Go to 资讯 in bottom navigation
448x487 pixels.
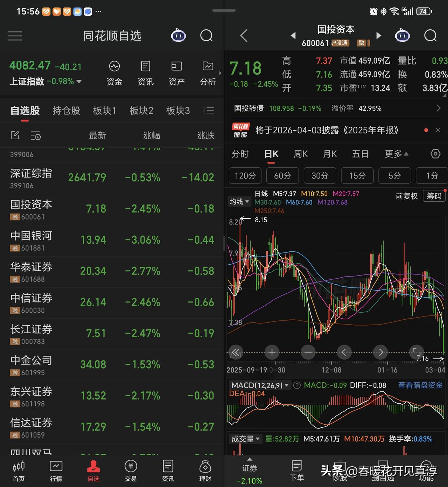[168, 471]
